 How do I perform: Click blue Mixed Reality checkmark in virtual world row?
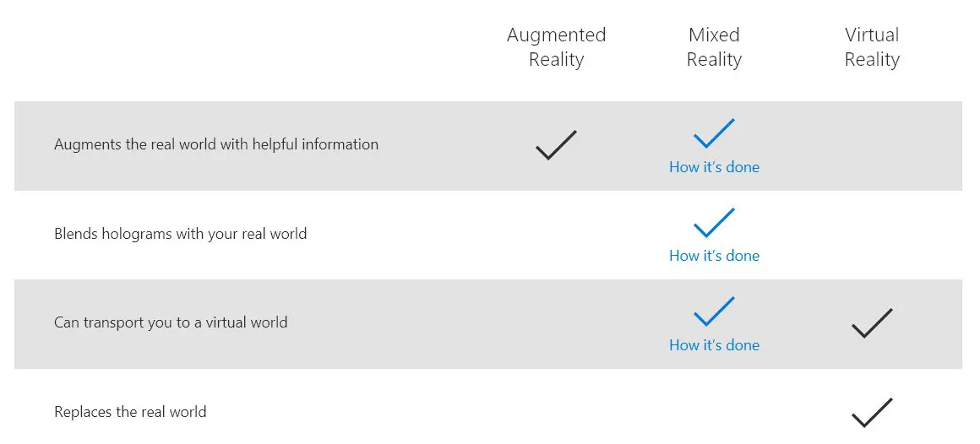714,311
